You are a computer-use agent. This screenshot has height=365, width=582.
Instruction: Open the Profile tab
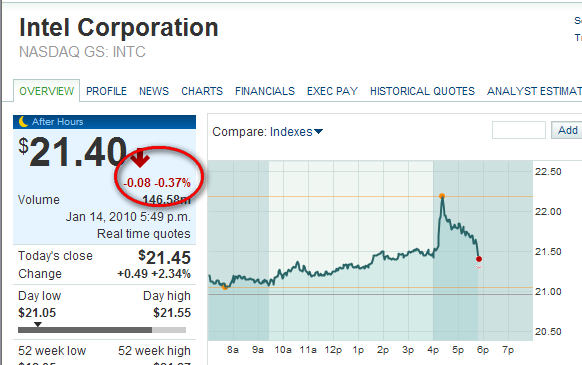[x=107, y=91]
